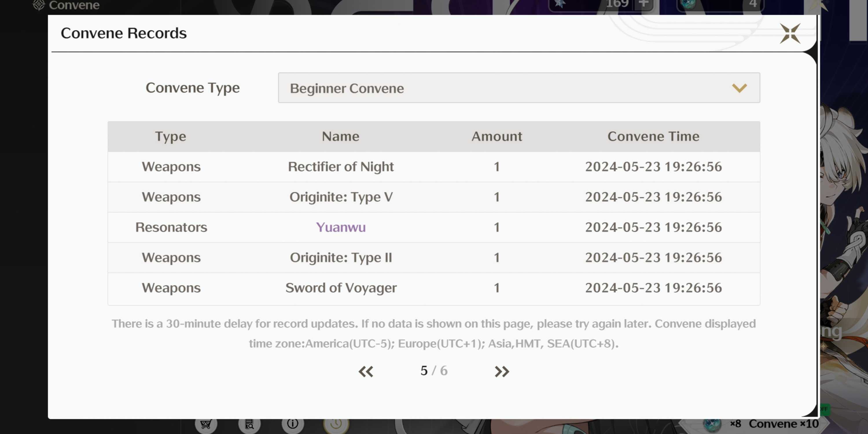868x434 pixels.
Task: Click the Name column header
Action: click(x=340, y=137)
